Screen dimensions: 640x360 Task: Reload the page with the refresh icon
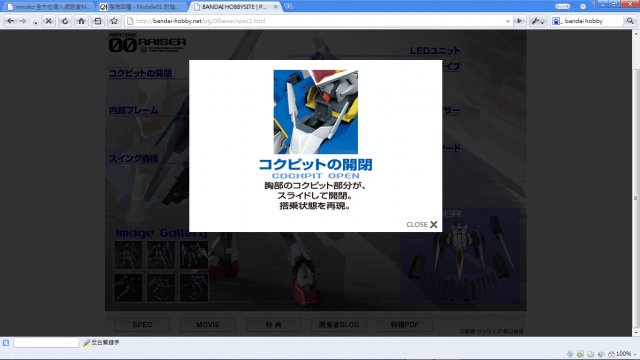point(65,21)
